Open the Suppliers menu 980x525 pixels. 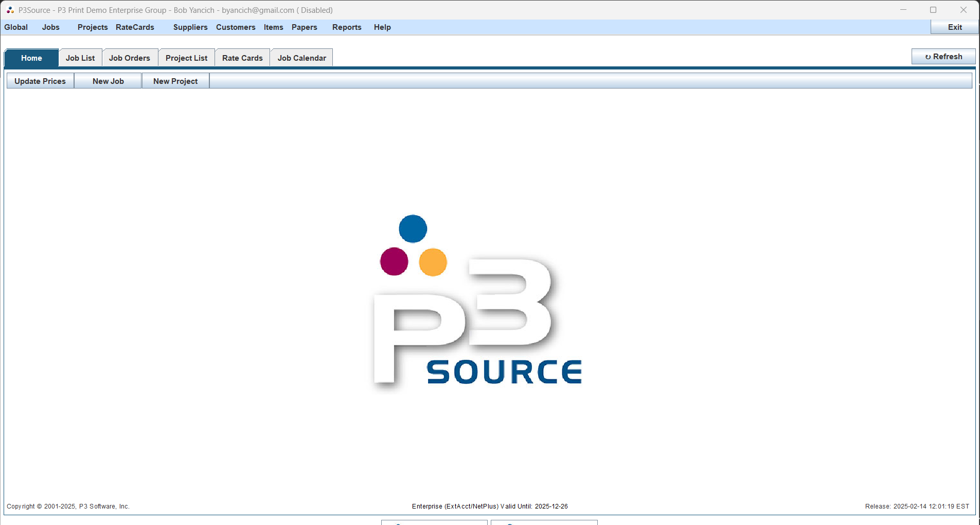(x=190, y=27)
